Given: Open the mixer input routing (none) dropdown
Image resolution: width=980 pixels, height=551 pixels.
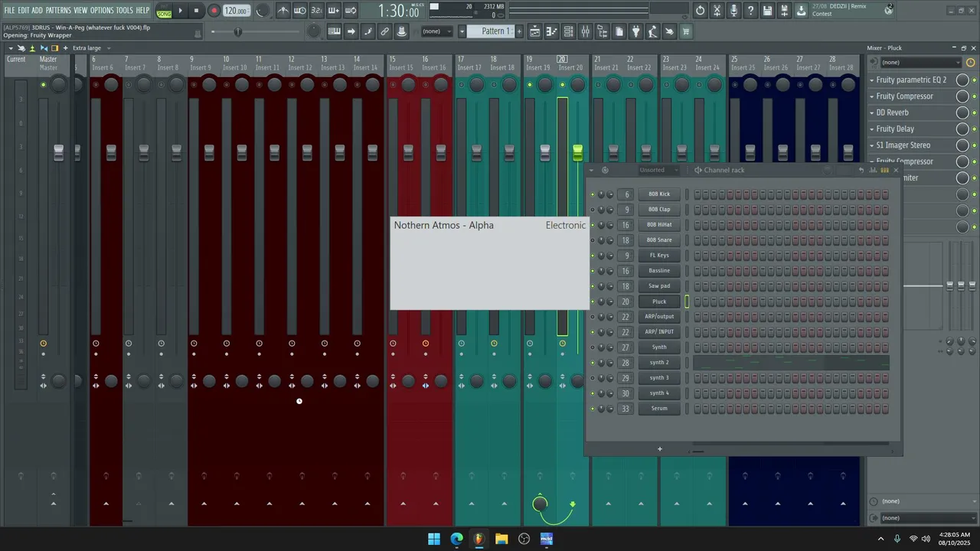Looking at the screenshot, I should click(920, 63).
